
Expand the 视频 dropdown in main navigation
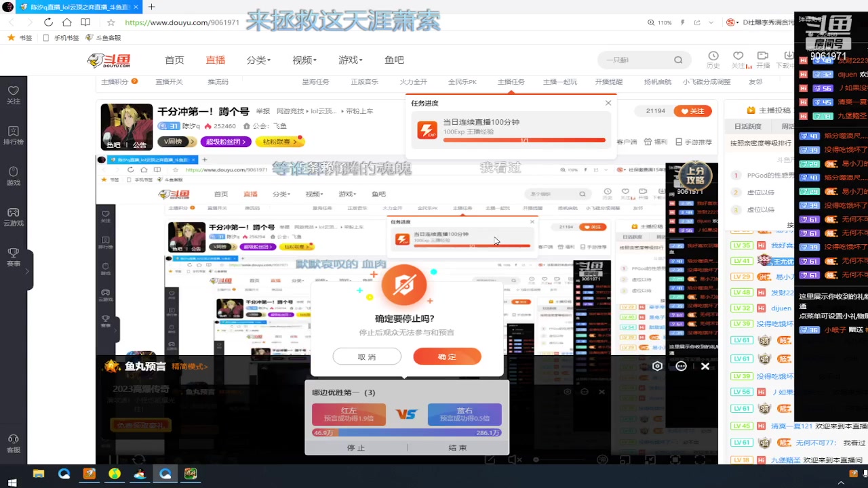304,60
